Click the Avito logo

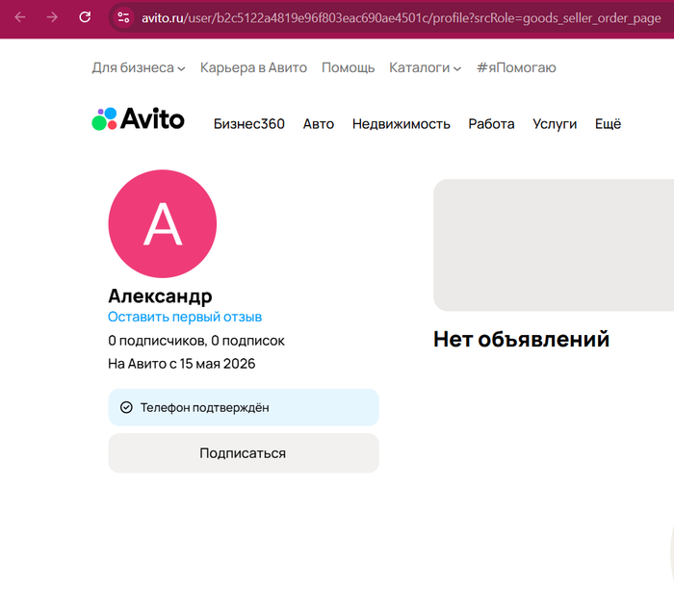point(138,118)
